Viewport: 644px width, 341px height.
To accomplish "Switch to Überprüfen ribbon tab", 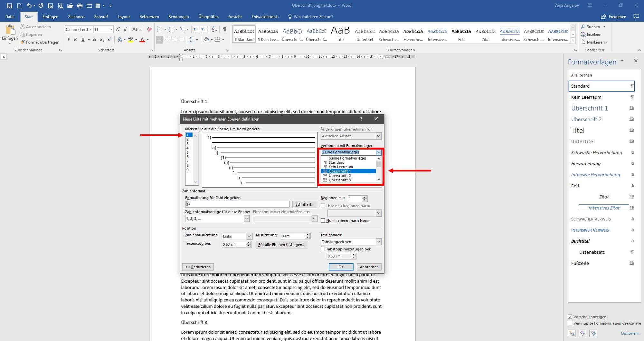I will (x=208, y=17).
